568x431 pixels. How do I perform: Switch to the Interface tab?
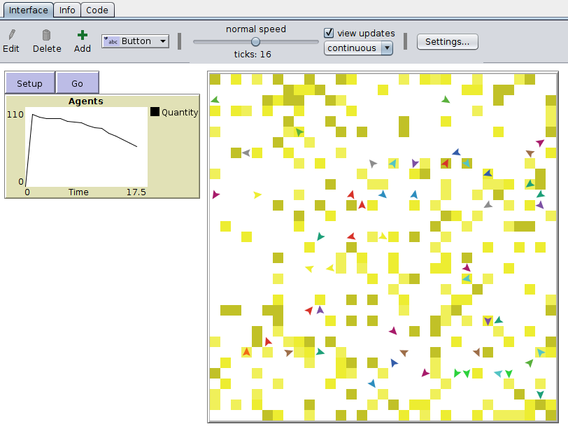click(29, 10)
